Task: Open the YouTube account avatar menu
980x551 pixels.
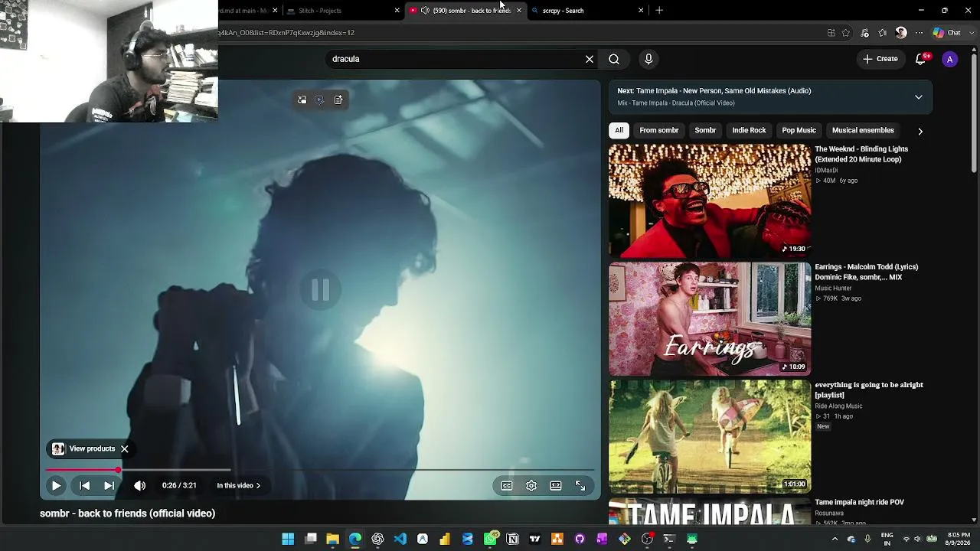Action: tap(949, 59)
